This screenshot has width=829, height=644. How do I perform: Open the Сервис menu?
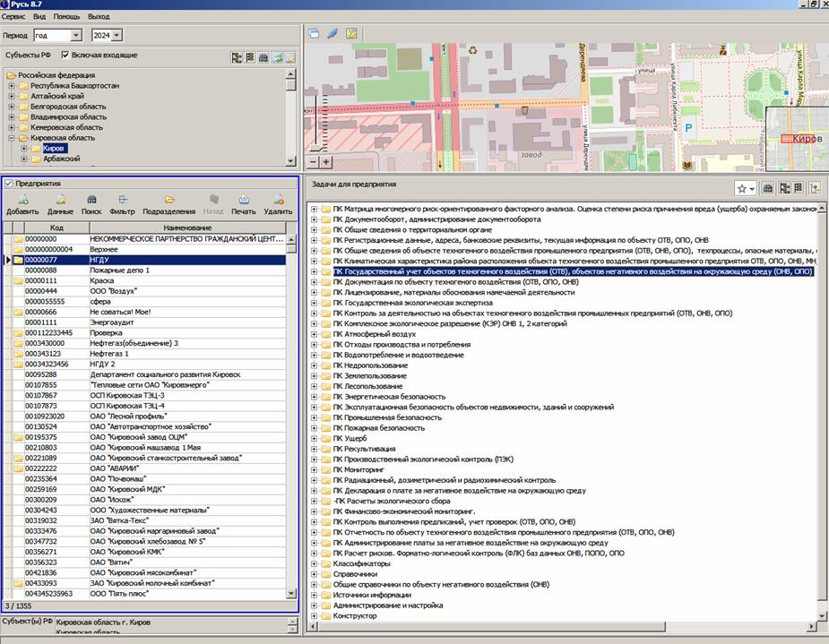(13, 16)
